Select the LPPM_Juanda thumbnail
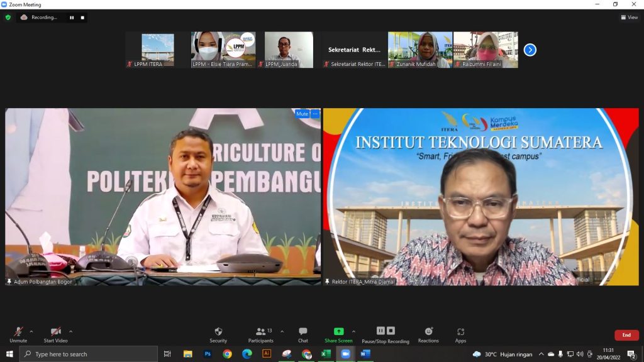The image size is (644, 362). [289, 50]
